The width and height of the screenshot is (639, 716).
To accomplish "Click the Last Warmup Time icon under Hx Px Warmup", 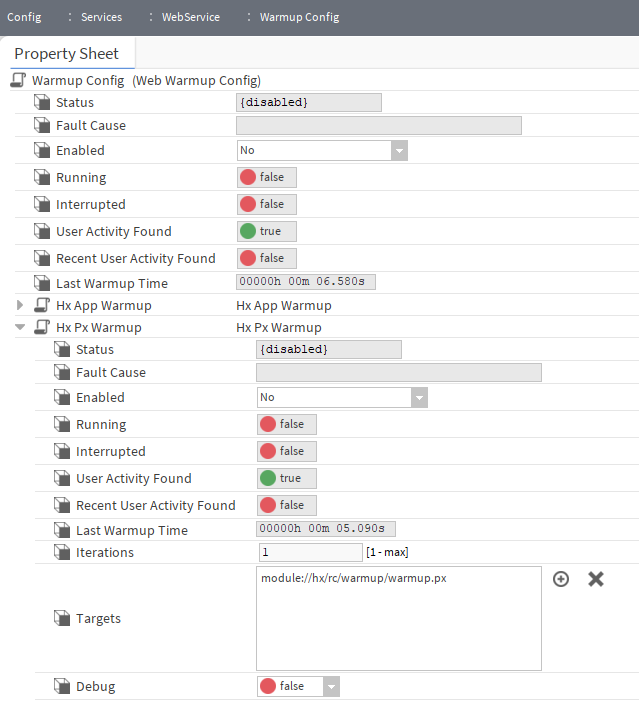I will 62,530.
